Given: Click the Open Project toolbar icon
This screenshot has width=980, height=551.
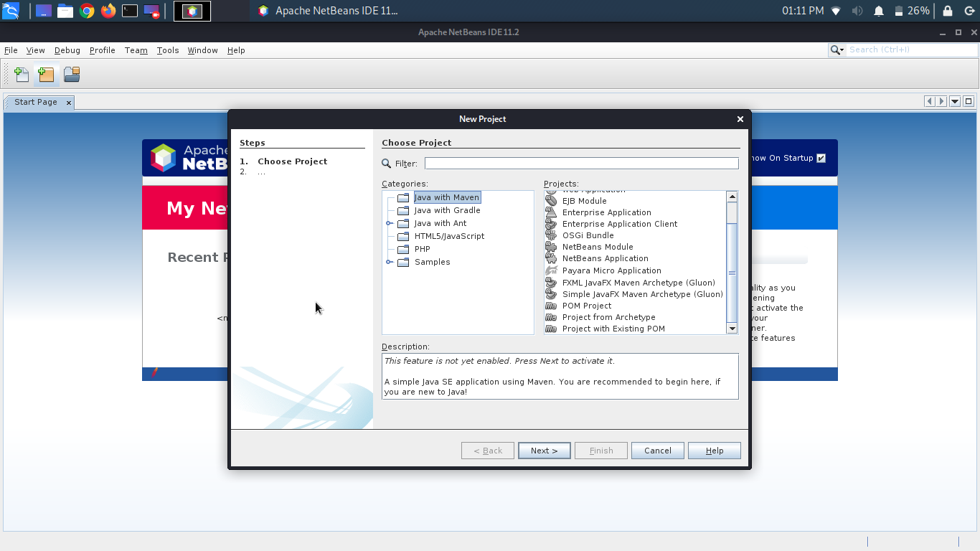Looking at the screenshot, I should click(71, 74).
